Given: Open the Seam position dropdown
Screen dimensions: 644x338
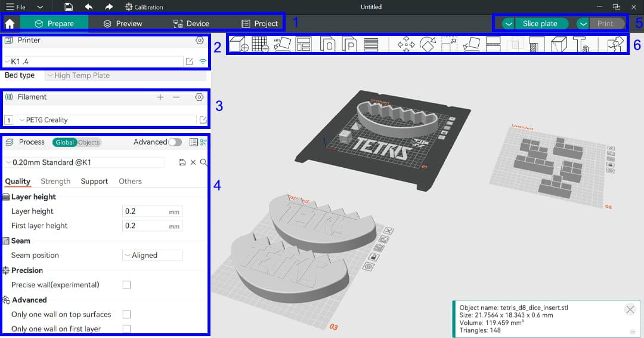Looking at the screenshot, I should (x=153, y=255).
